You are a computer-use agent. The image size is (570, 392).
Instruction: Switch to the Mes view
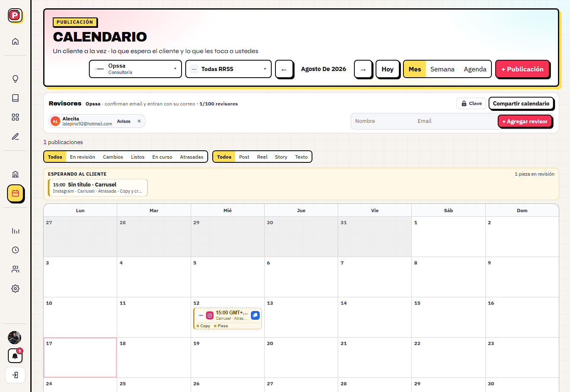pos(415,69)
